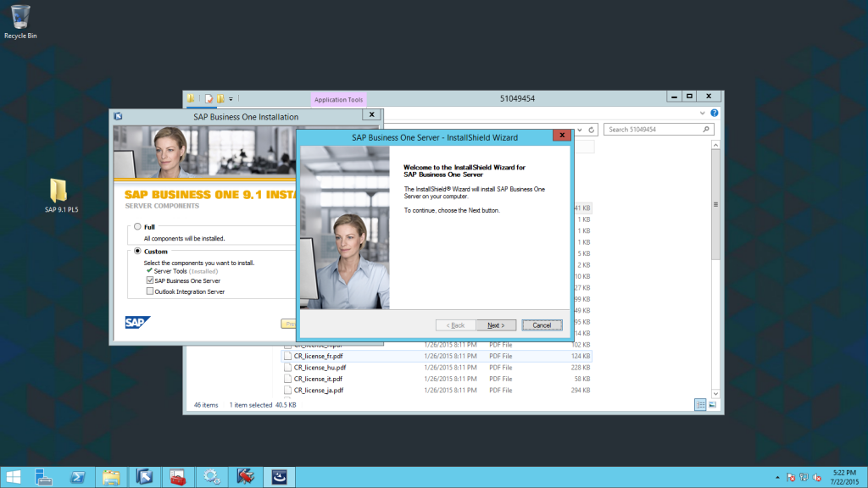
Task: Click the muted volume tray icon
Action: tap(817, 478)
